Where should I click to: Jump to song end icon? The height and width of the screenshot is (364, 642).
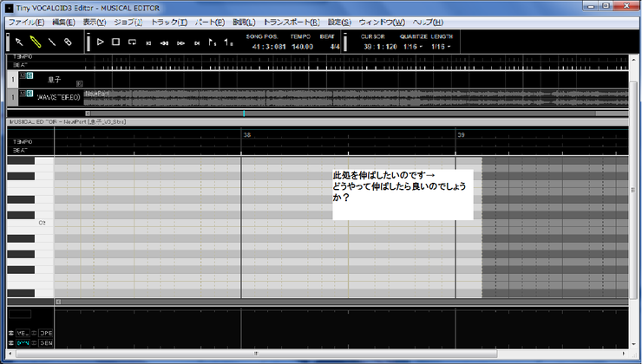coord(197,43)
